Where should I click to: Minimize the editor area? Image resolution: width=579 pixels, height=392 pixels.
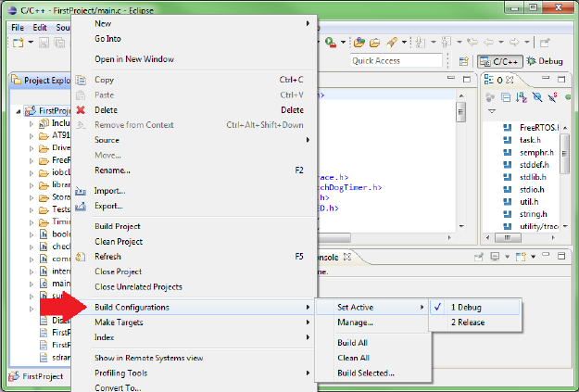[451, 79]
